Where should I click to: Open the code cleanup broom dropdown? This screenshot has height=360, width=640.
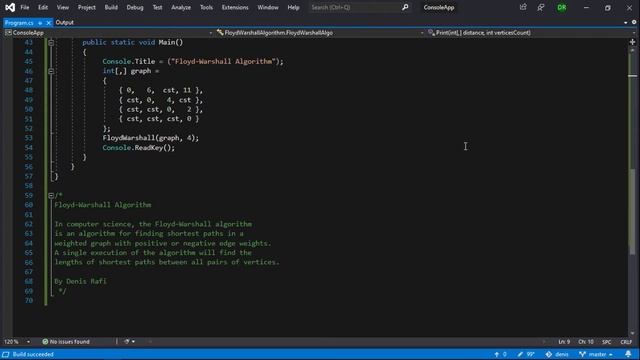pyautogui.click(x=129, y=342)
